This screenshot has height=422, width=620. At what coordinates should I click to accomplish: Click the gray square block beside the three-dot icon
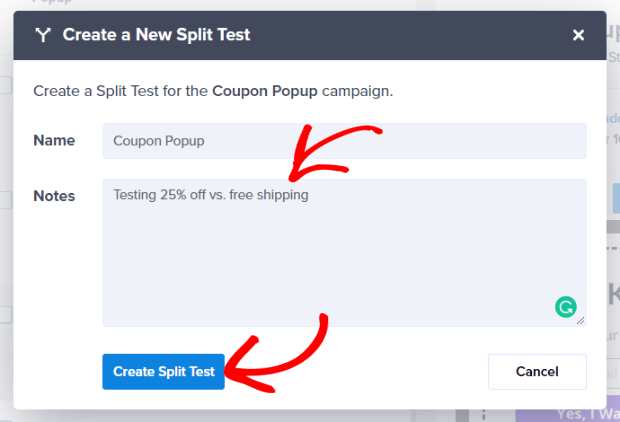462,415
